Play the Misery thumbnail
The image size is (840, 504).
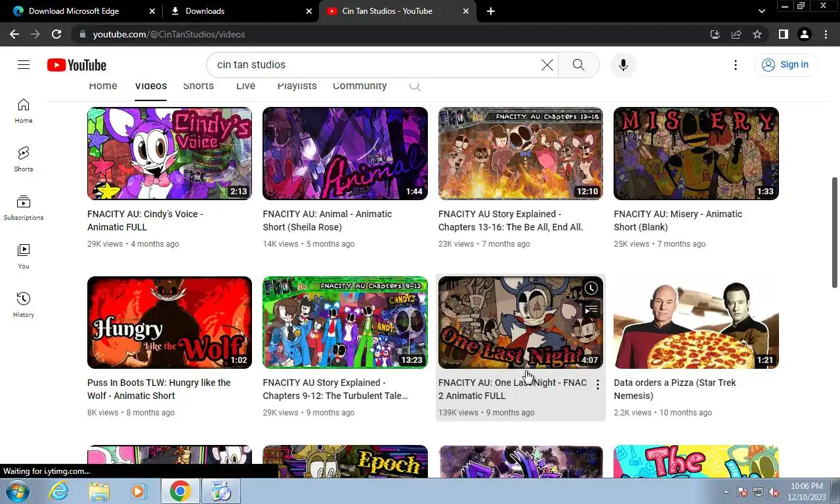(696, 154)
